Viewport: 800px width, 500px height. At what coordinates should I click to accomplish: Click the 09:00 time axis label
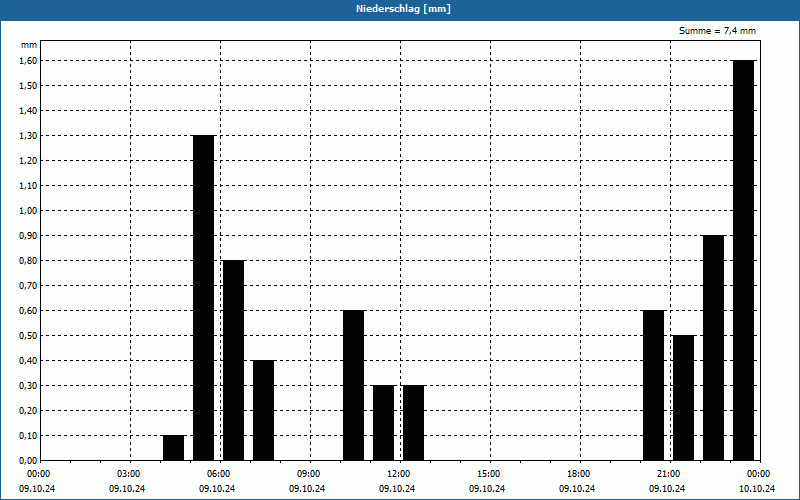click(310, 474)
